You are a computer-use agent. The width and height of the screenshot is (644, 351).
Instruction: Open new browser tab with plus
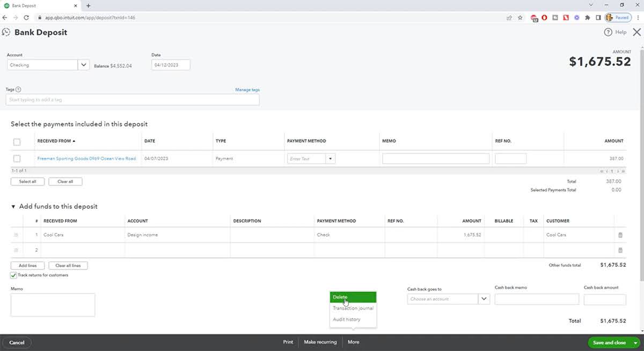[x=89, y=5]
